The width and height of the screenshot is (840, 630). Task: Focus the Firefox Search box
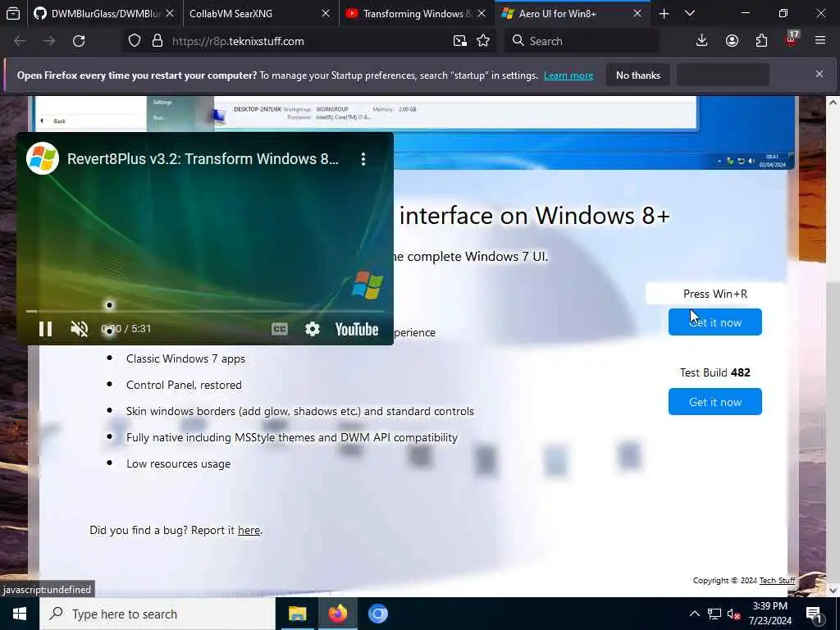click(x=582, y=41)
